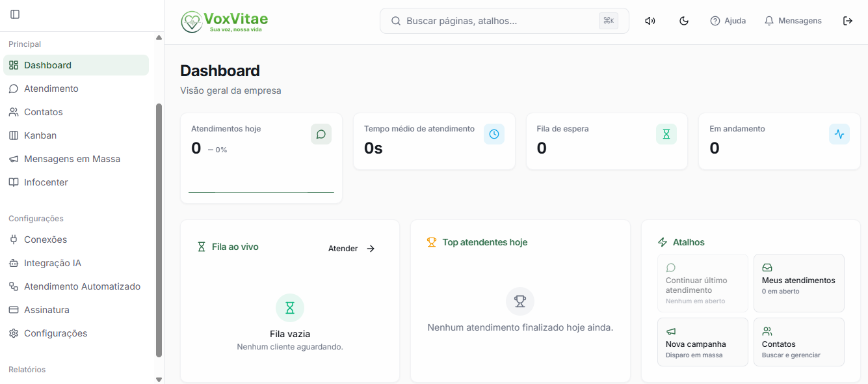
Task: Go to Contatos in the sidebar
Action: click(x=76, y=112)
